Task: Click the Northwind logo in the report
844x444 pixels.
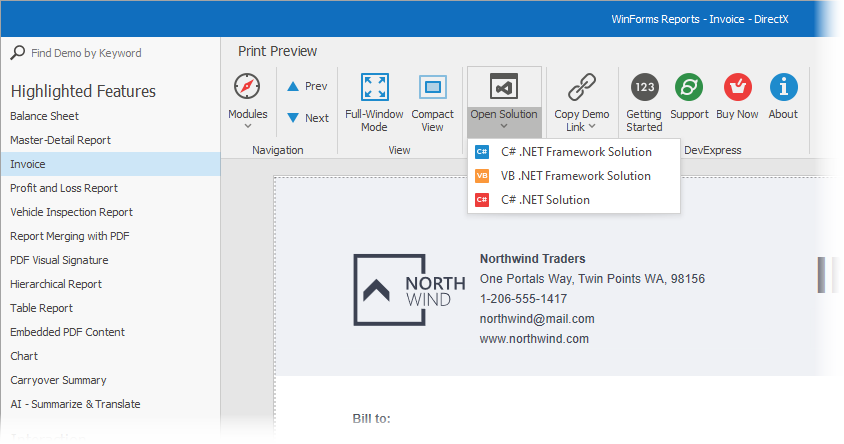Action: click(409, 290)
